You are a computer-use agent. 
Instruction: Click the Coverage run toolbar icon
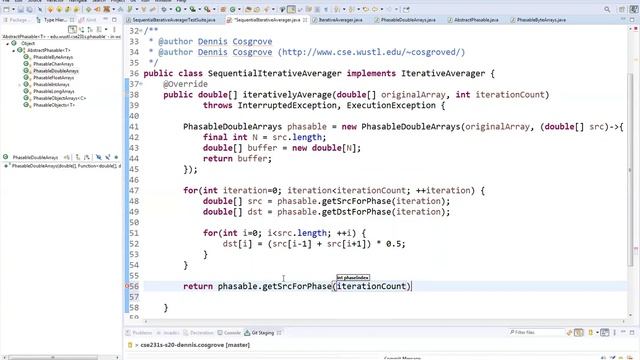pos(192,9)
